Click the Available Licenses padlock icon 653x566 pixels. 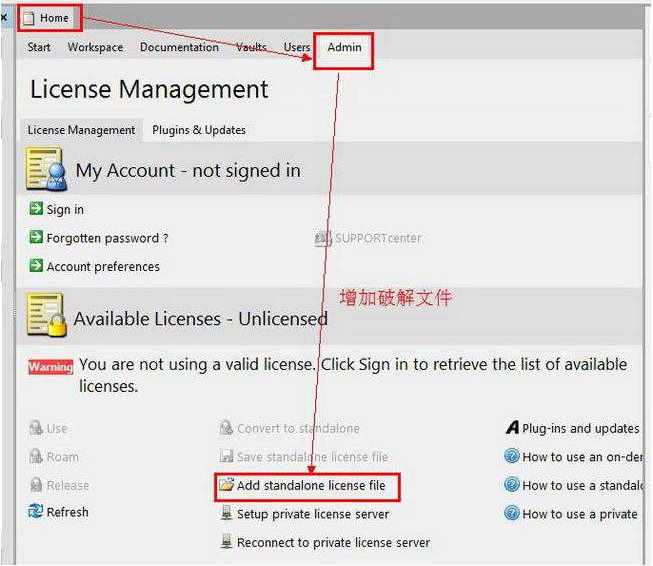(46, 315)
